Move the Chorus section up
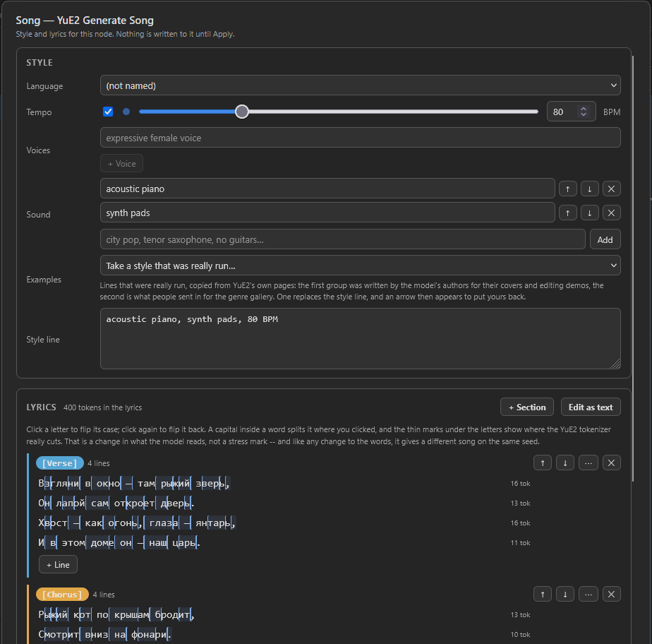The image size is (652, 644). pos(543,594)
